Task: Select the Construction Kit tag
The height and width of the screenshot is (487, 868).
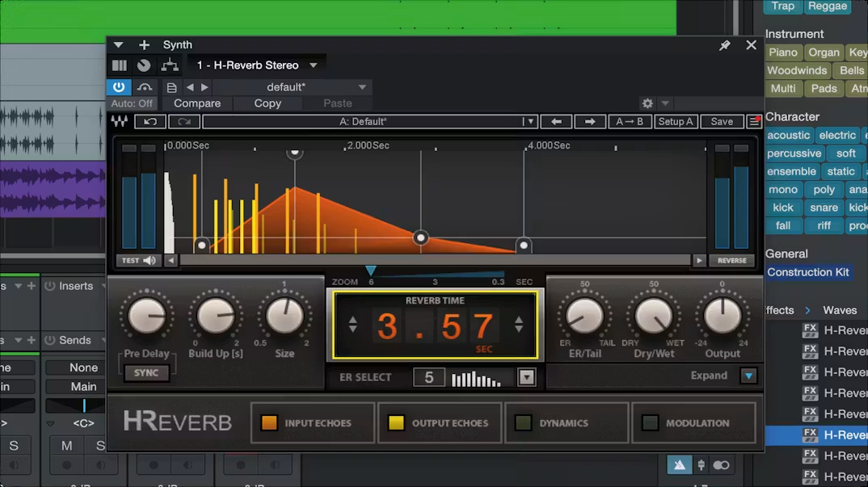Action: (x=807, y=272)
